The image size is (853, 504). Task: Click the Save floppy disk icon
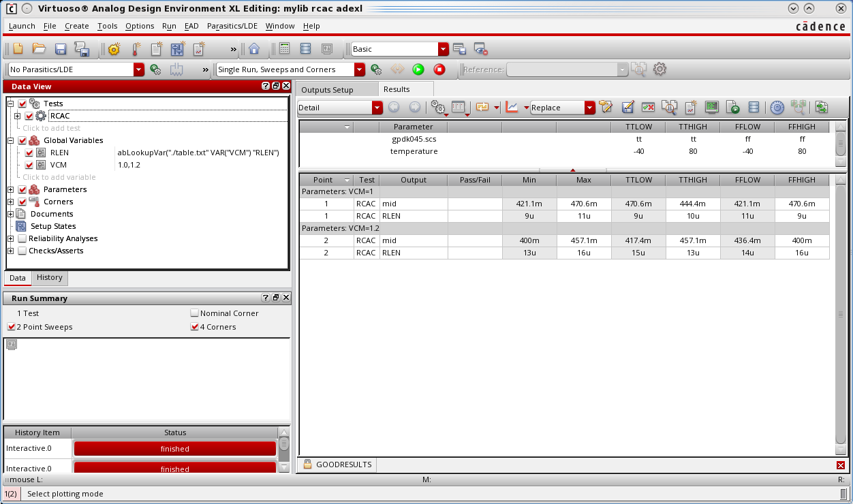point(61,49)
